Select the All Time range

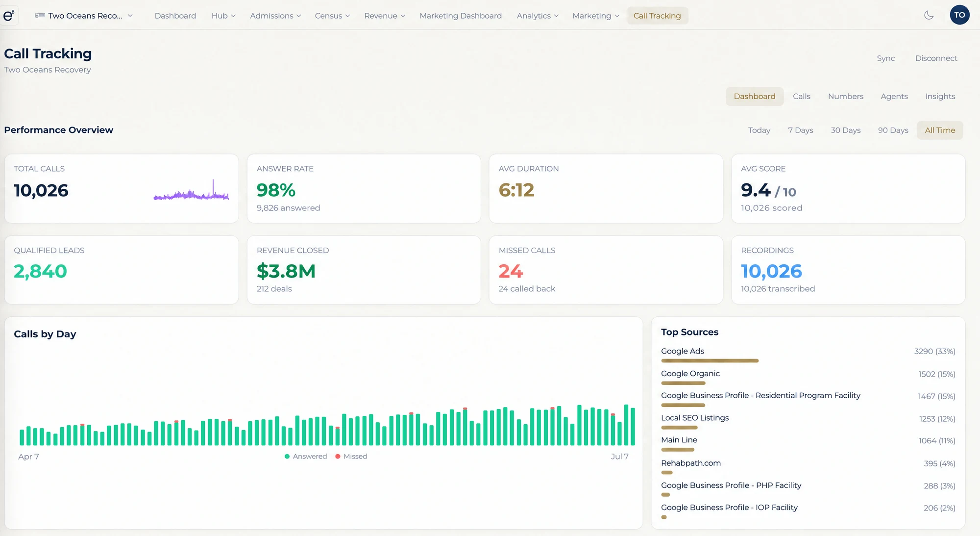940,130
